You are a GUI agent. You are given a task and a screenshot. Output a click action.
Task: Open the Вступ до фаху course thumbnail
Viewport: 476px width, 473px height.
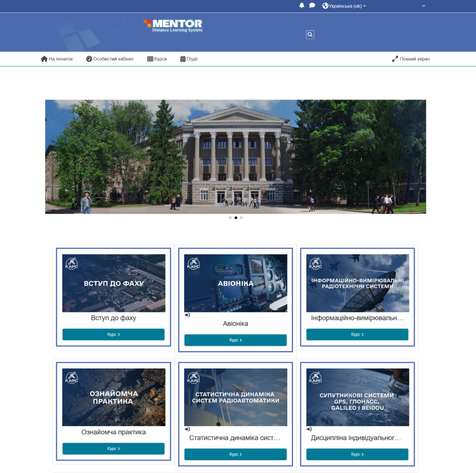(114, 283)
